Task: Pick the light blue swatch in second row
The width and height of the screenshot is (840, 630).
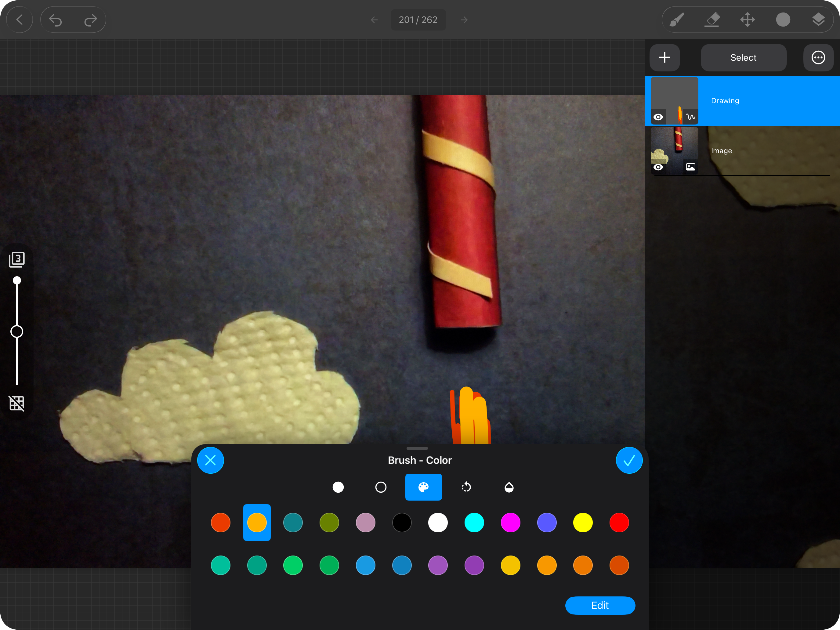Action: coord(365,565)
